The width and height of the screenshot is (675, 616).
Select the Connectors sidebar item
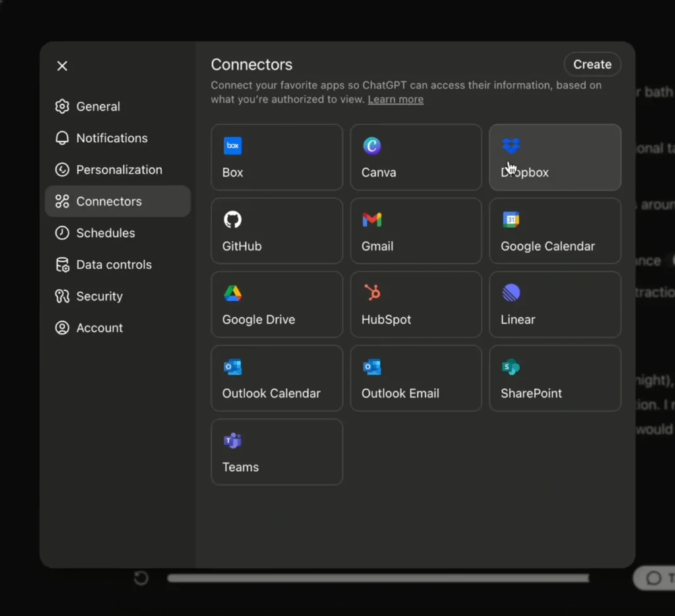pyautogui.click(x=117, y=201)
